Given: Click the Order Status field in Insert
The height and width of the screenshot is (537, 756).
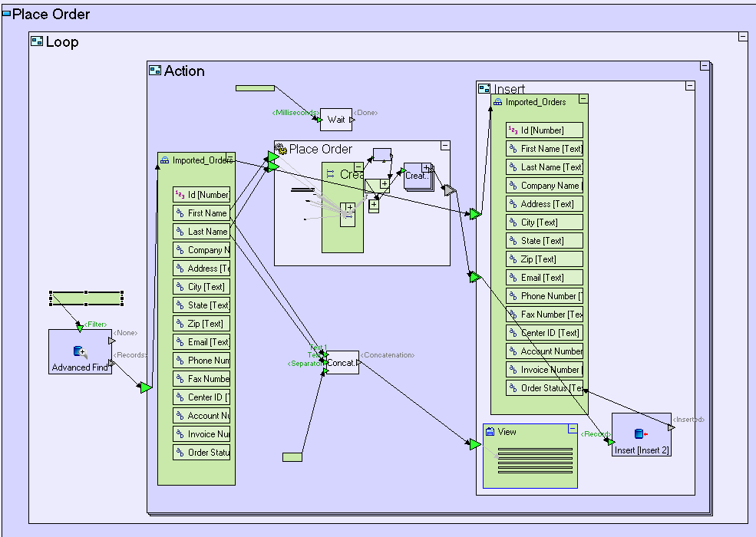Looking at the screenshot, I should pyautogui.click(x=544, y=388).
